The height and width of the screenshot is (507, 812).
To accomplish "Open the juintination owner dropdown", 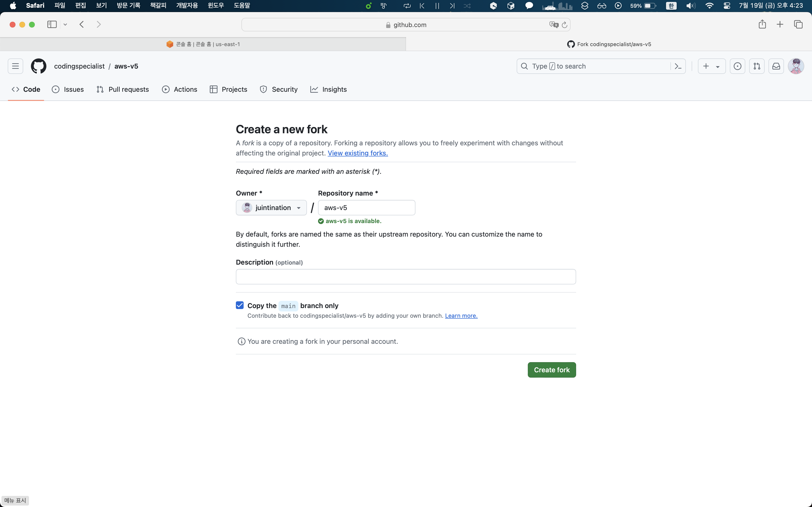I will click(271, 208).
